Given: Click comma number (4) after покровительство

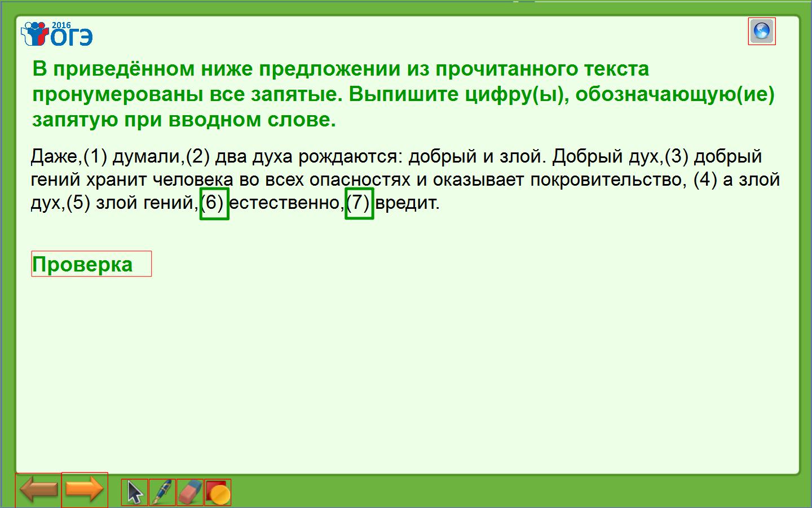Looking at the screenshot, I should pyautogui.click(x=705, y=179).
